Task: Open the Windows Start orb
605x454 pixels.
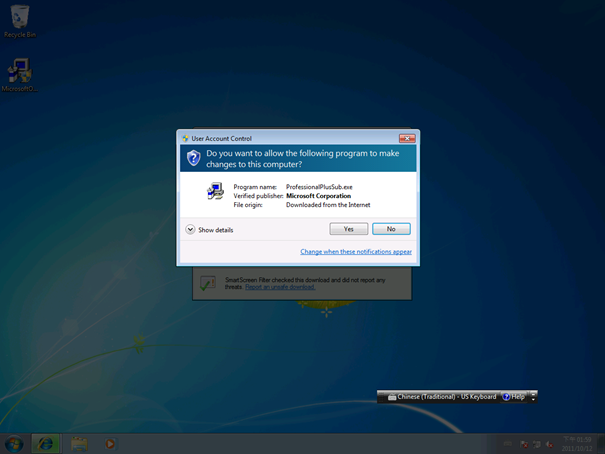Action: point(14,444)
